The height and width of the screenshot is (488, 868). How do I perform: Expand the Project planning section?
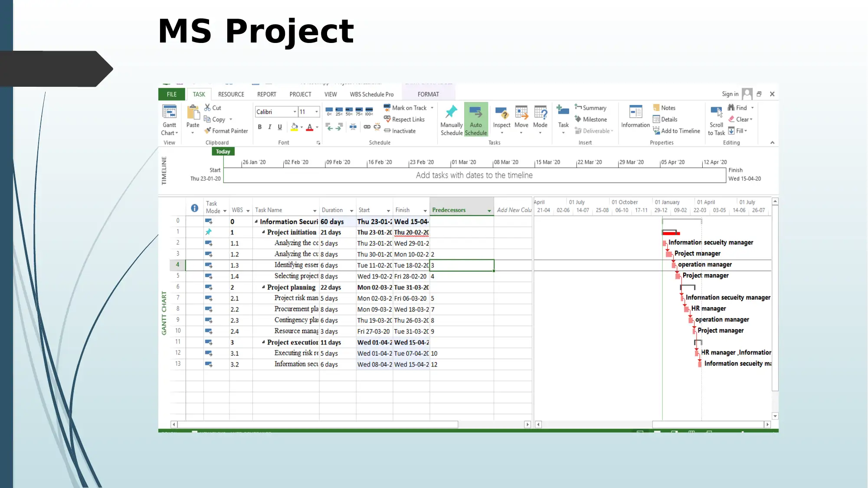click(x=263, y=287)
